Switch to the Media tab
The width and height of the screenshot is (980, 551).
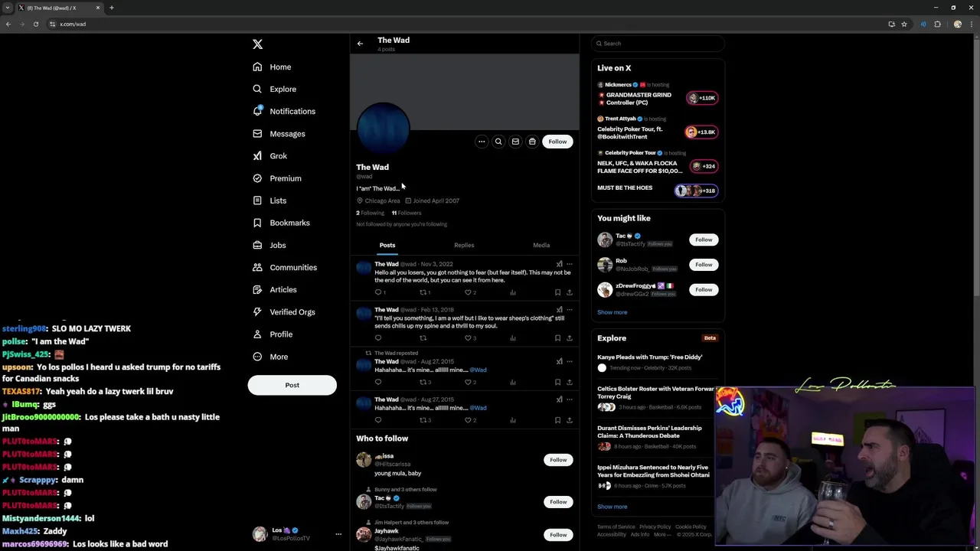pyautogui.click(x=541, y=245)
